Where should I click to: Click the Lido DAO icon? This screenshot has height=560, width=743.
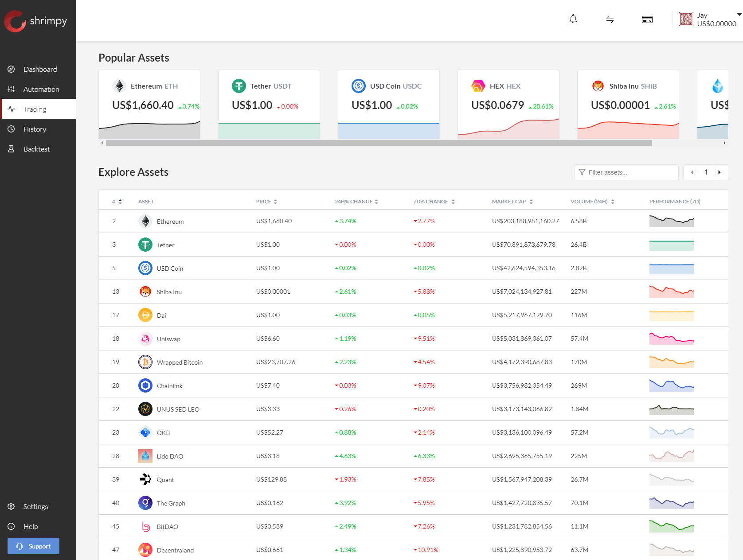click(145, 456)
